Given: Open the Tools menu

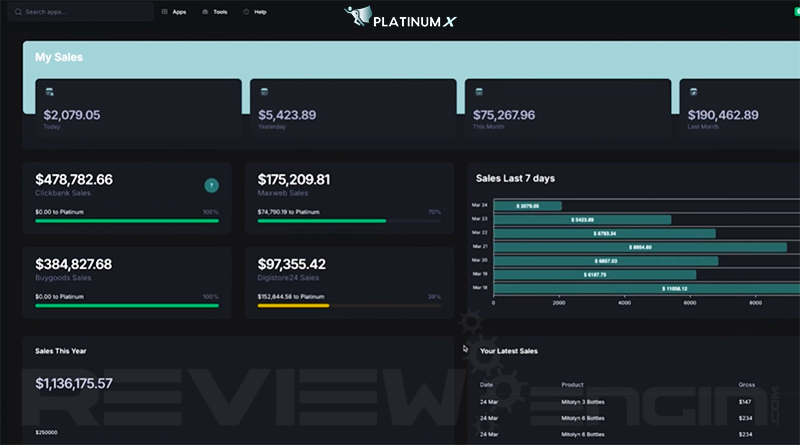Looking at the screenshot, I should point(214,12).
